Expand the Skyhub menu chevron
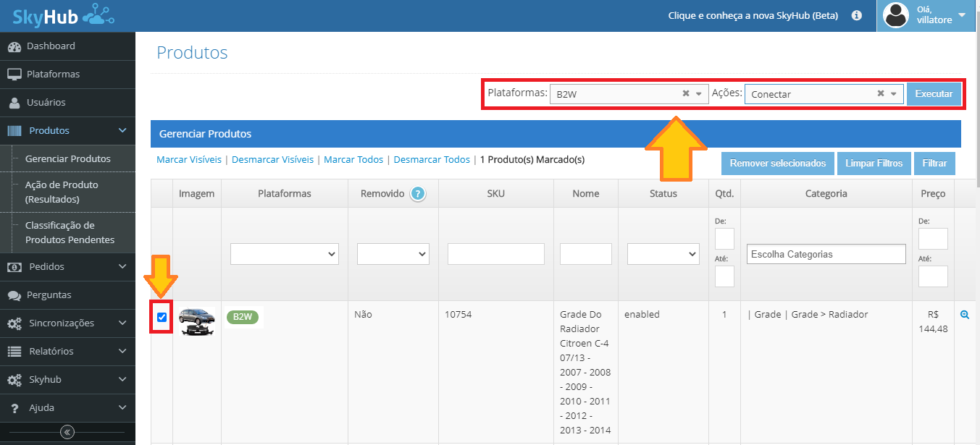 click(122, 380)
